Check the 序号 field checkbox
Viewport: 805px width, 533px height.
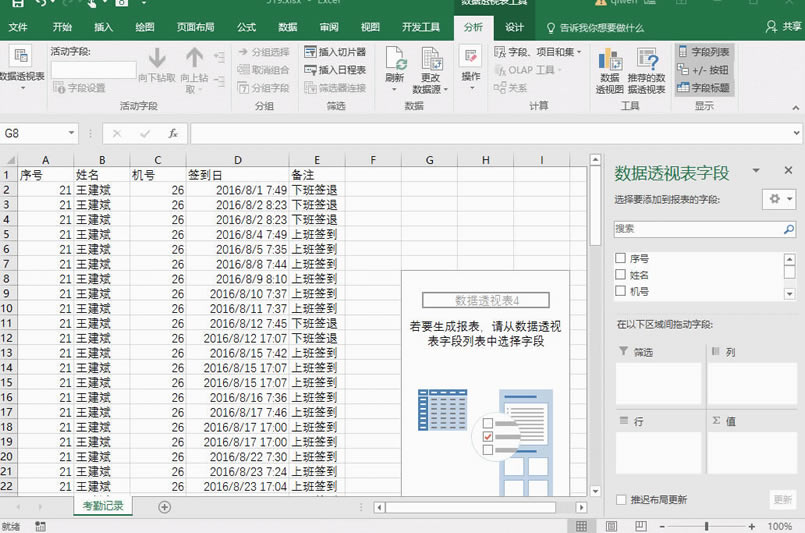pos(620,258)
